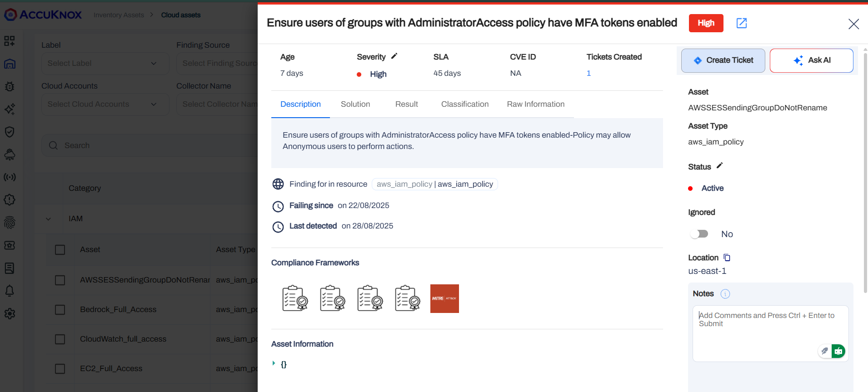Edit Status using the pencil icon

click(x=719, y=166)
